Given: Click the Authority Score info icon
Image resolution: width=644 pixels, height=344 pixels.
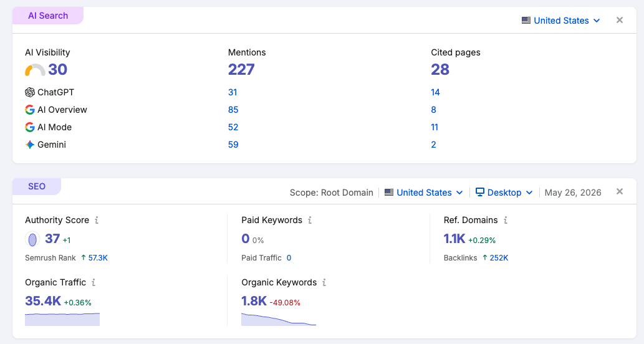Looking at the screenshot, I should pyautogui.click(x=97, y=220).
